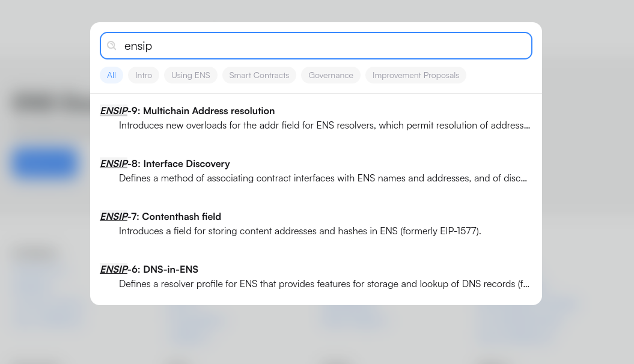Filter results by "Intro"

point(144,75)
